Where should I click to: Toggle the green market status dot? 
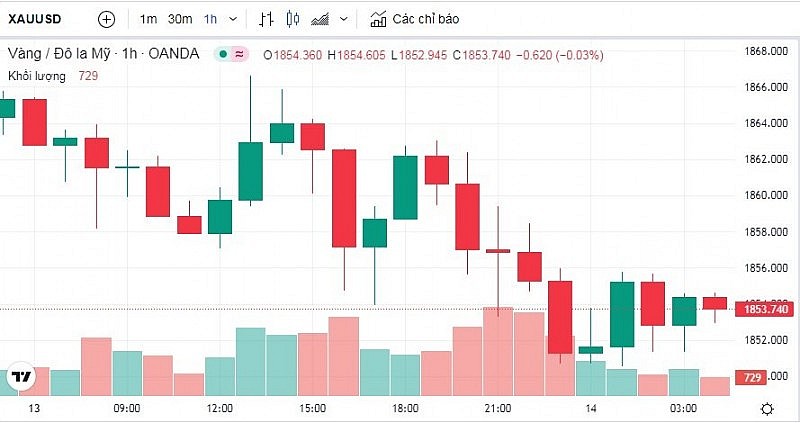224,54
